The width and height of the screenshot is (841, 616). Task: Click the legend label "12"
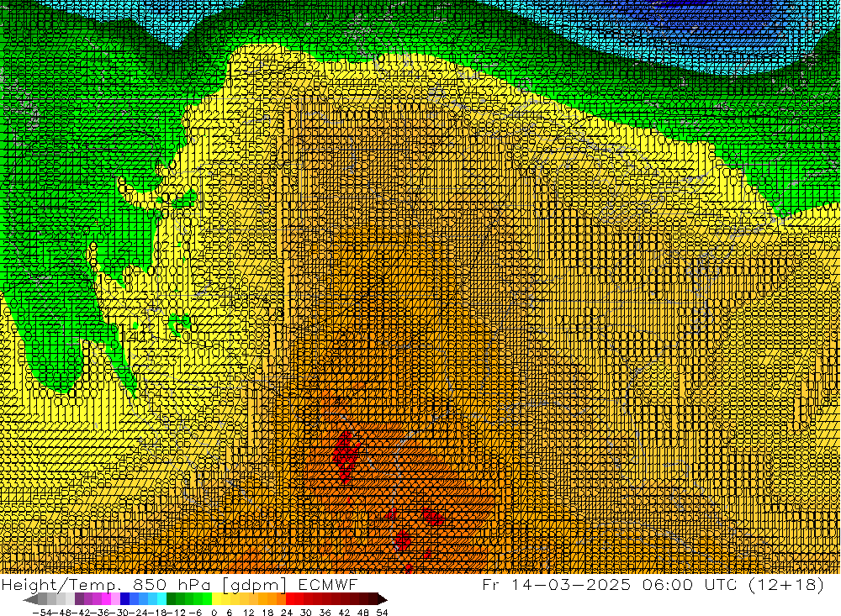[x=248, y=613]
